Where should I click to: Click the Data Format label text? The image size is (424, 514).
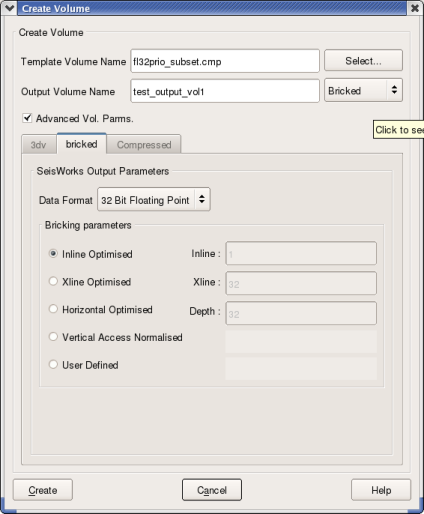click(66, 200)
